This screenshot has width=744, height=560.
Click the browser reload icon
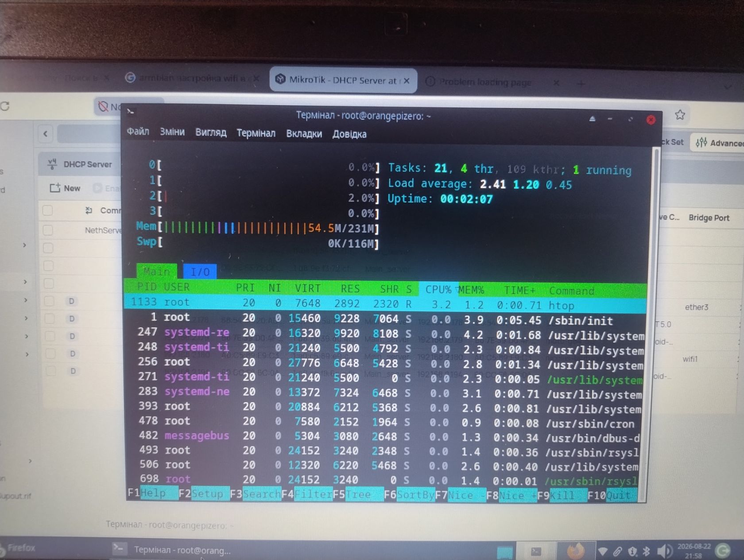(5, 106)
